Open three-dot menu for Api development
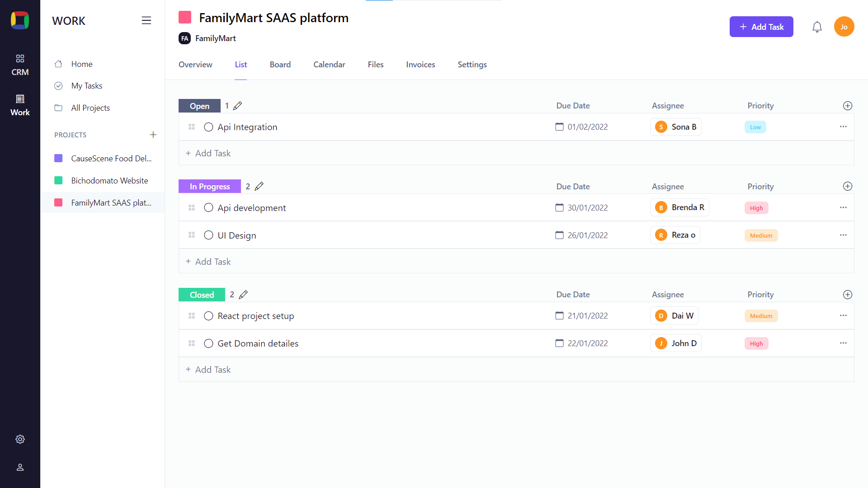The image size is (868, 488). (x=843, y=207)
